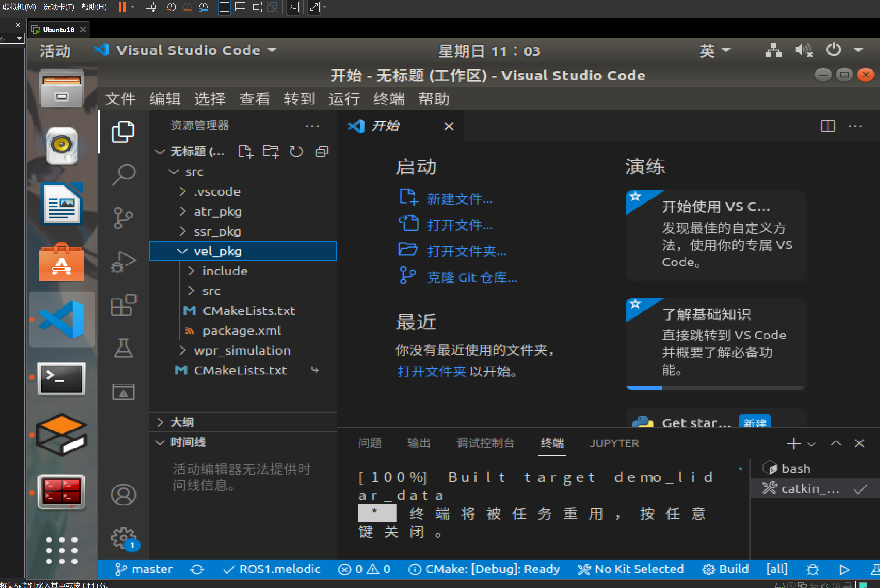Synchronize changes in status bar
The width and height of the screenshot is (880, 588).
point(197,570)
